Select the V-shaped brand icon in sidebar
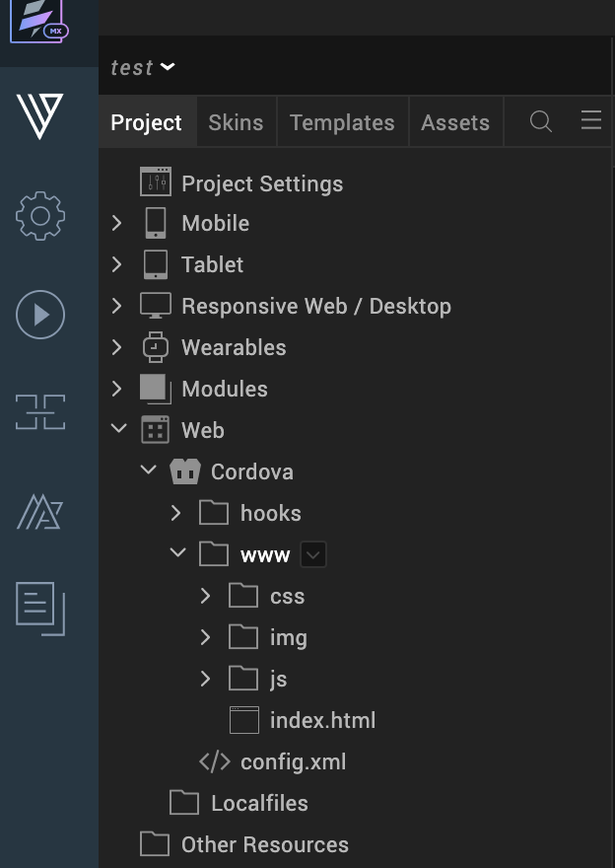615x868 pixels. click(39, 118)
